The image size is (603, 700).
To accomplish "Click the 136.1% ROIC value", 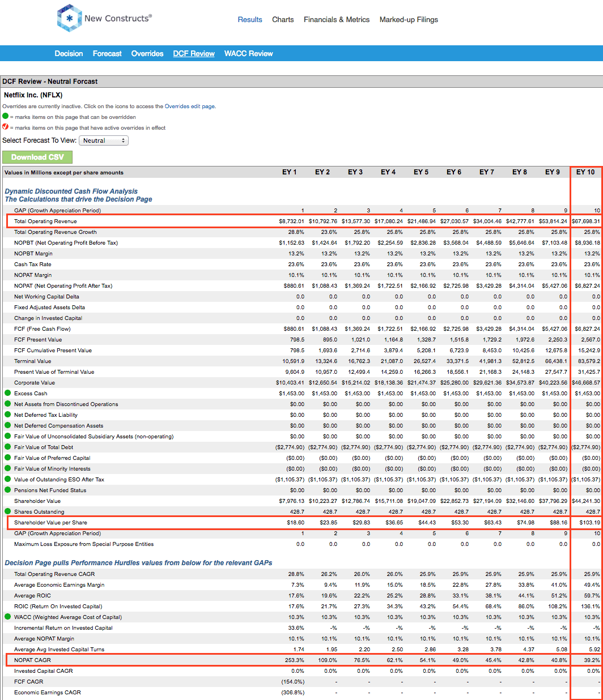I will [592, 606].
